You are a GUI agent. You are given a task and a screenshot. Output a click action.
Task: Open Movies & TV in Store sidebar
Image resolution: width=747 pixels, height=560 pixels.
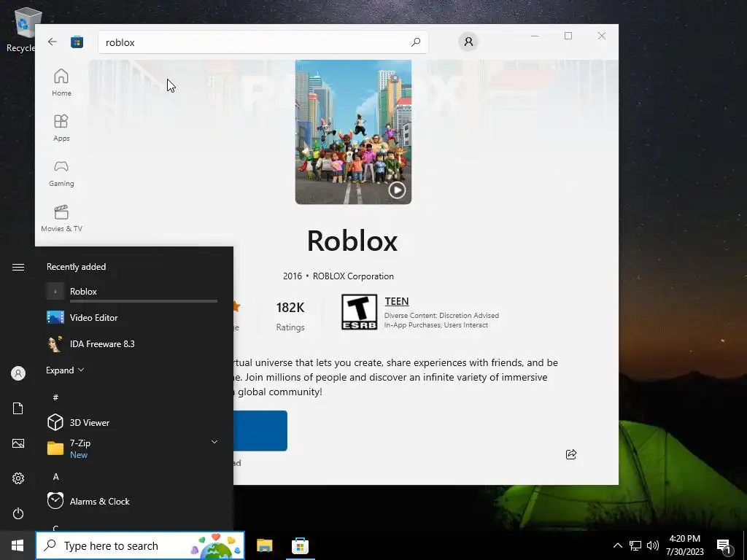coord(61,219)
